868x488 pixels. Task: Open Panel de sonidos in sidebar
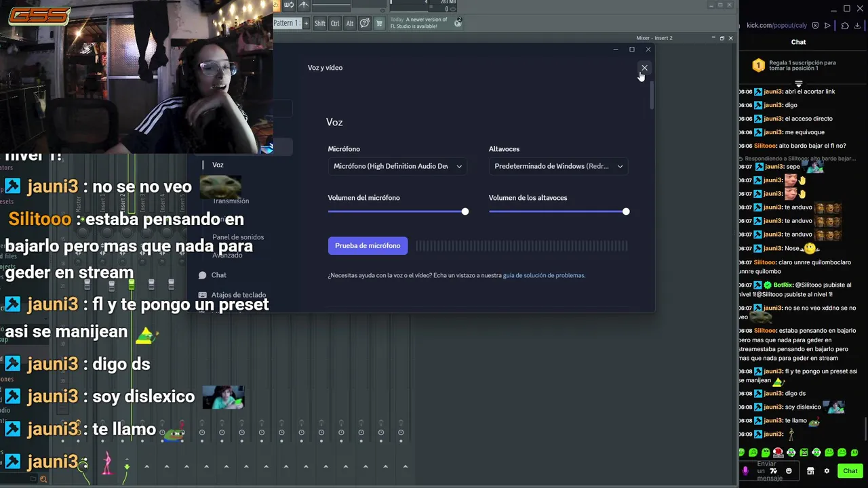pos(238,237)
